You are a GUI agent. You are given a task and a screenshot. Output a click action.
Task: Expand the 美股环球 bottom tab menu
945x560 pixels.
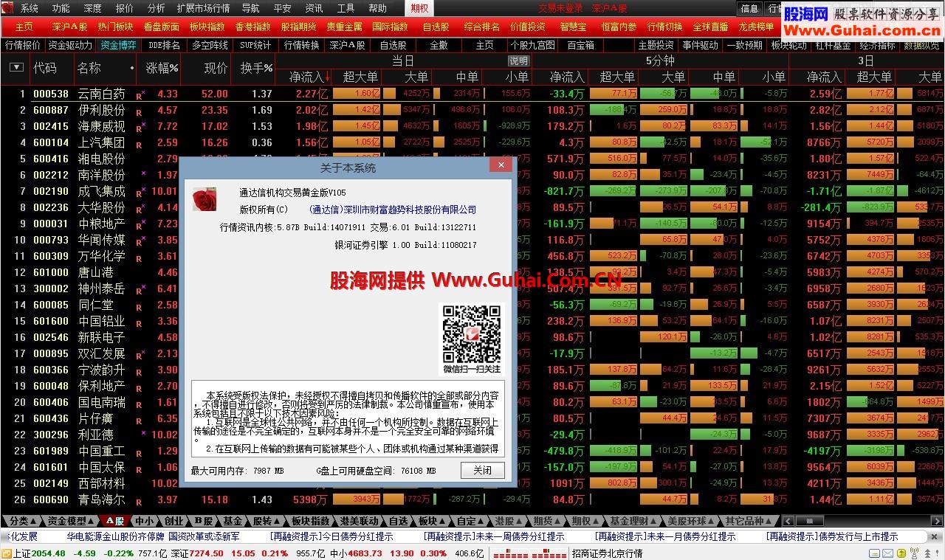point(692,521)
